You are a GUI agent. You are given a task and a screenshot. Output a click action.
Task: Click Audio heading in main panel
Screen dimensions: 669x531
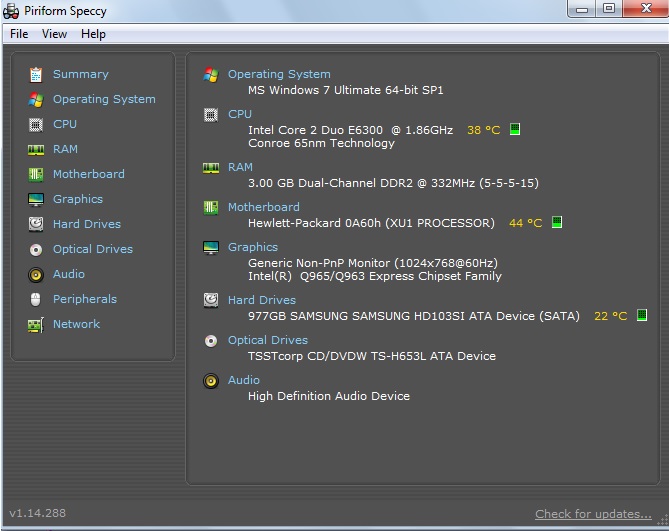coord(244,380)
